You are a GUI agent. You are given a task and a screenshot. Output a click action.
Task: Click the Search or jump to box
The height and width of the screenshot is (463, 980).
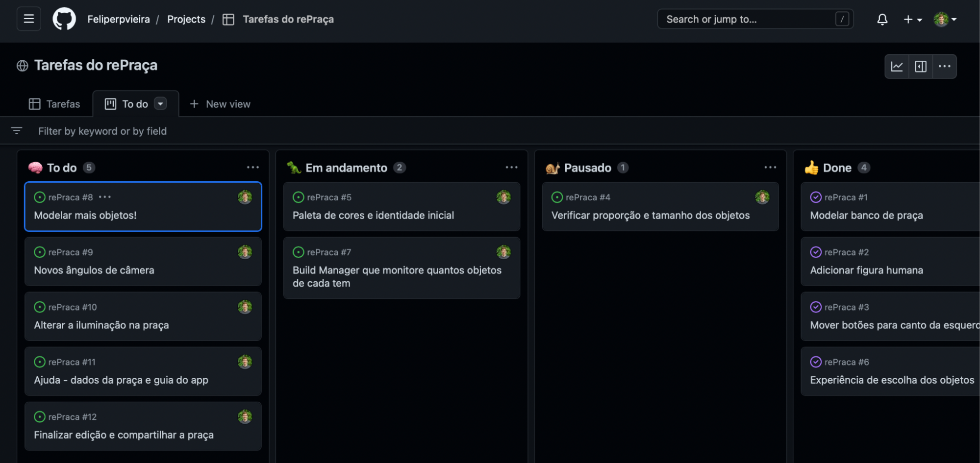(755, 19)
